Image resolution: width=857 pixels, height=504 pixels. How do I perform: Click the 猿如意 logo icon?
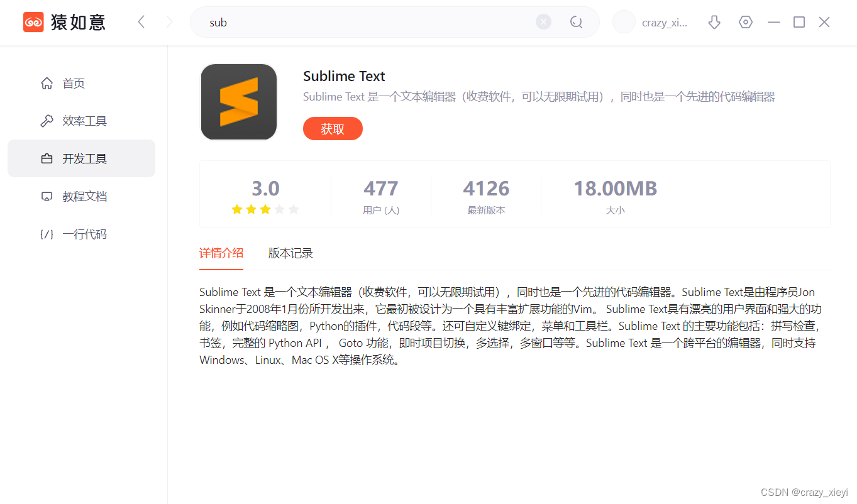33,22
